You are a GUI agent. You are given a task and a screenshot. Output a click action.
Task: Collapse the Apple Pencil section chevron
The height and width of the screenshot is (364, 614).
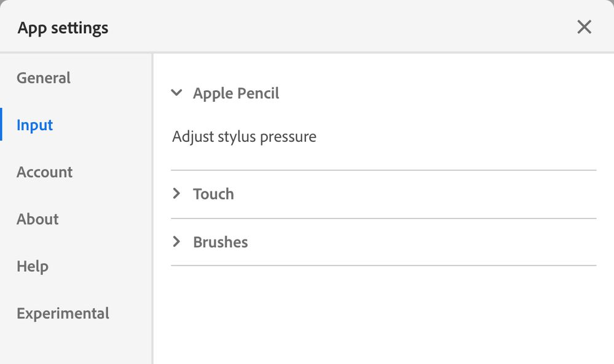coord(177,93)
